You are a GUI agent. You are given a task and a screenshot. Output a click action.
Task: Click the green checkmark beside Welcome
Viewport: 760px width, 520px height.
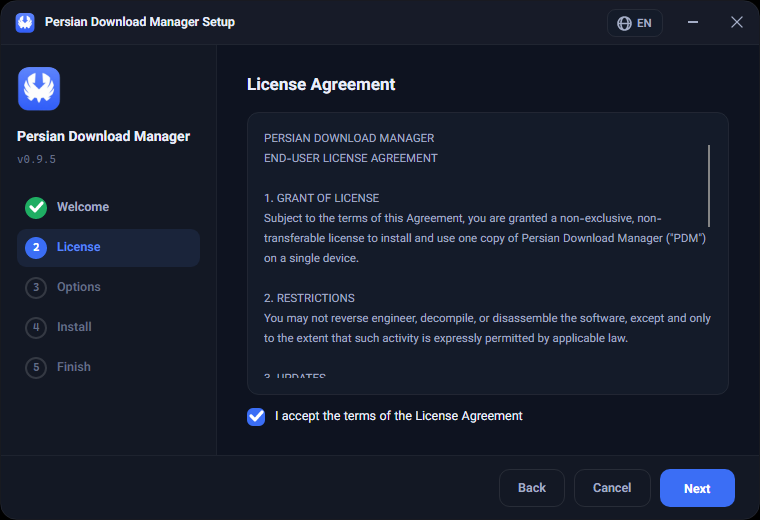[x=36, y=207]
